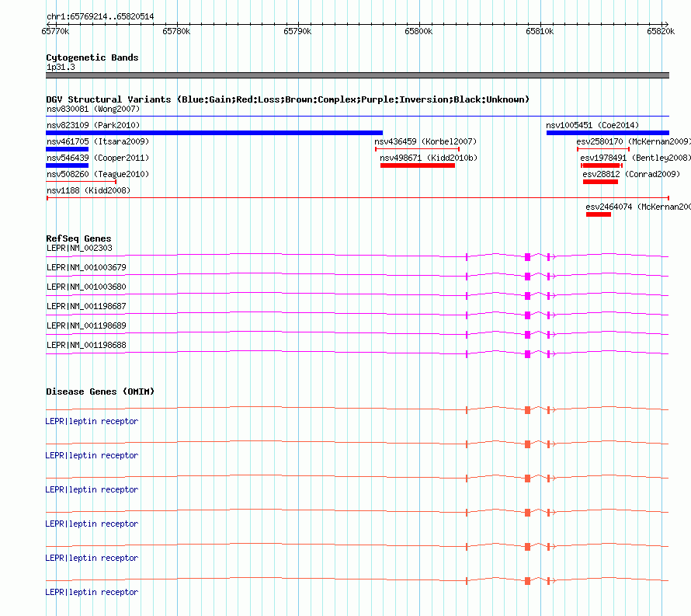691x616 pixels.
Task: Select the LEPR|NM_001003679 transcript label
Action: pyautogui.click(x=86, y=267)
